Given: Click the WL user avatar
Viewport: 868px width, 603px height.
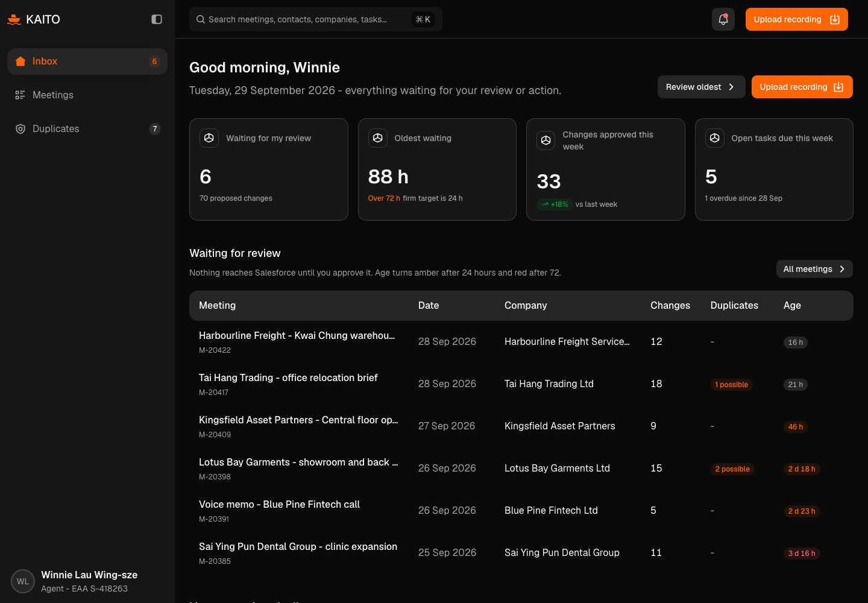Looking at the screenshot, I should pos(23,581).
